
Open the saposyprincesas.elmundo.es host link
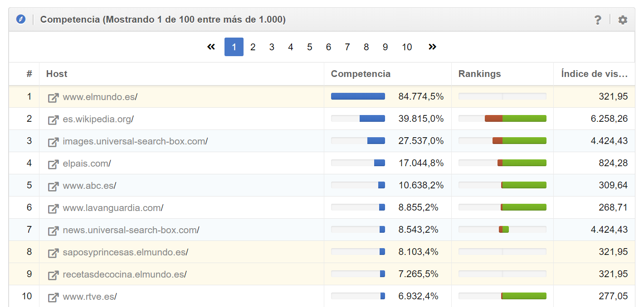point(124,252)
